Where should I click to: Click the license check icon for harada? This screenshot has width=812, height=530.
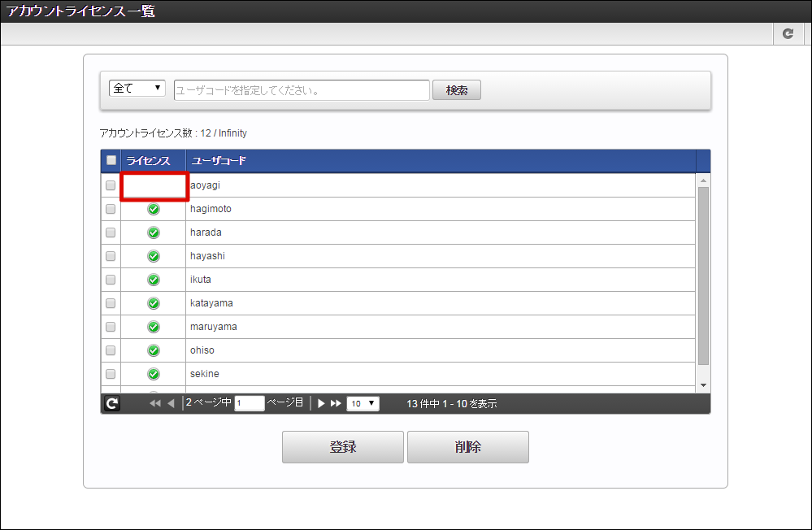click(154, 232)
